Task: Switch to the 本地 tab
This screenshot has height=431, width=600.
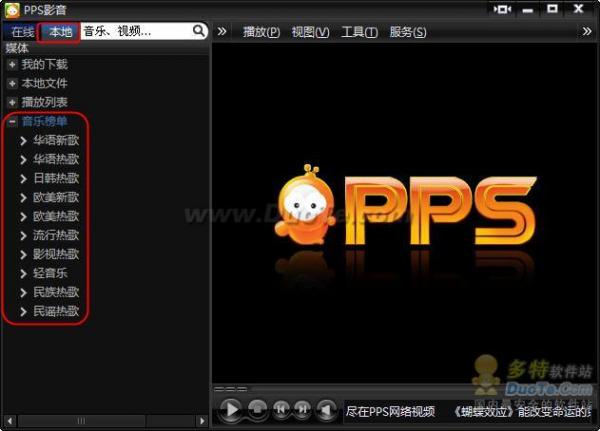Action: (60, 32)
